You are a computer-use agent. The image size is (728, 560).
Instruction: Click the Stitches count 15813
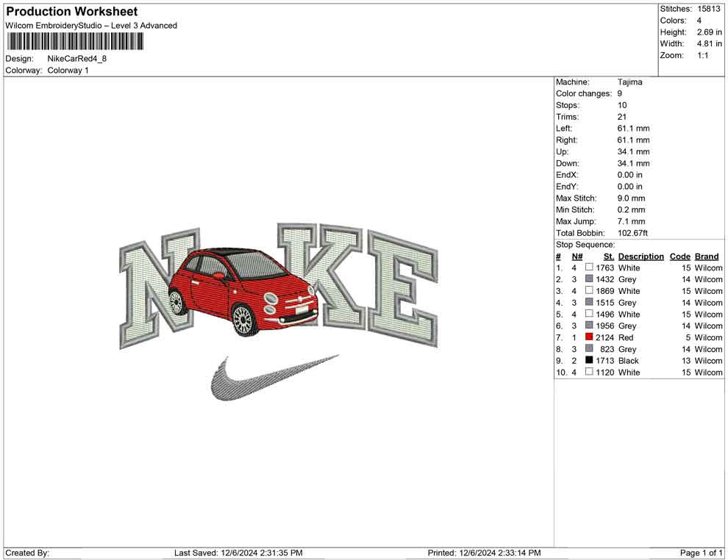[708, 9]
